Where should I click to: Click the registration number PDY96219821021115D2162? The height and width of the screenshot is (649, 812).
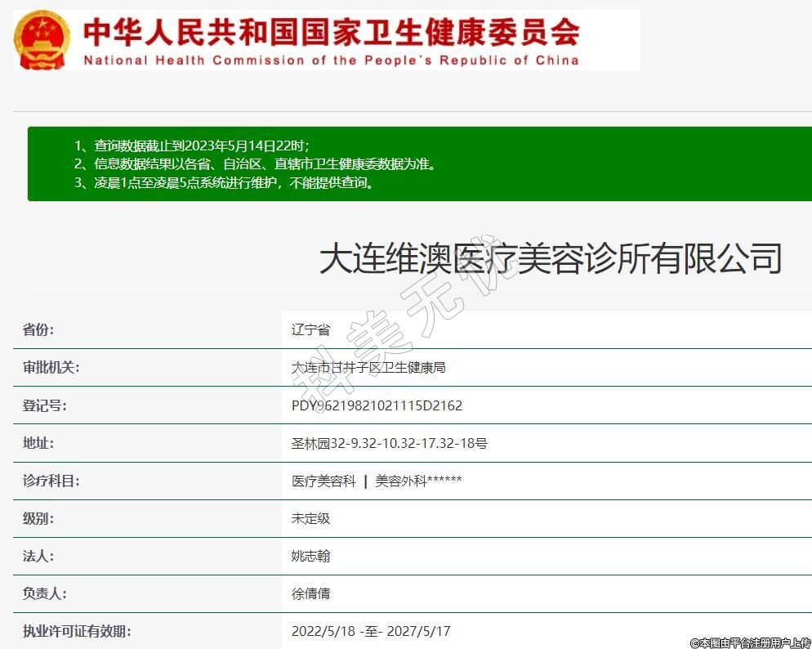pyautogui.click(x=377, y=405)
